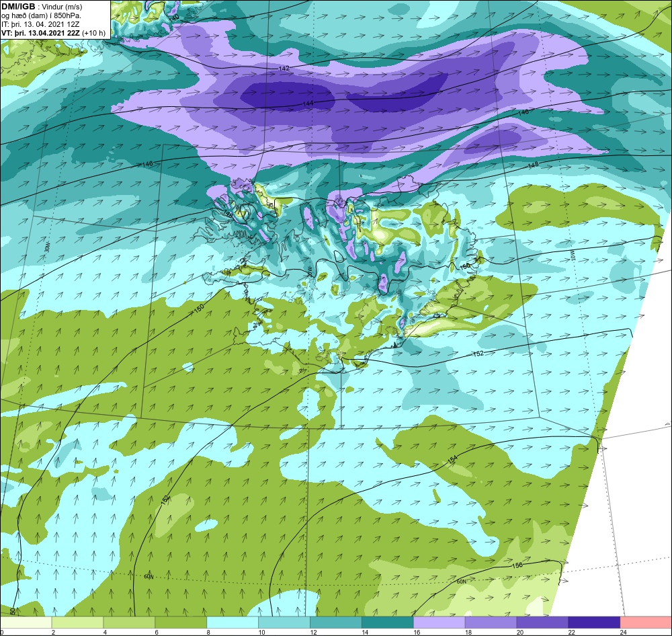Click the number "8" on the legend scale
672x636 pixels.
208,632
